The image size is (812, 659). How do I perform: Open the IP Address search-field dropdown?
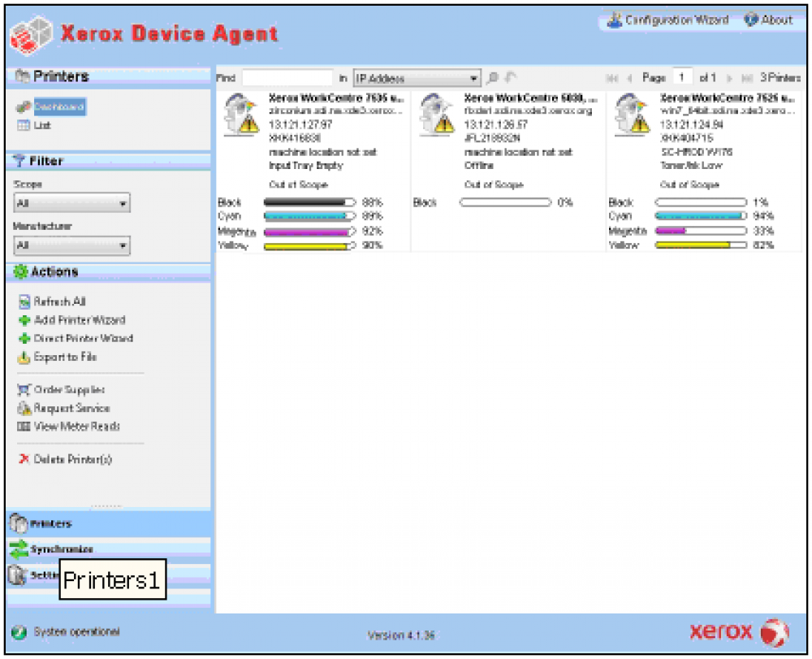pyautogui.click(x=417, y=78)
